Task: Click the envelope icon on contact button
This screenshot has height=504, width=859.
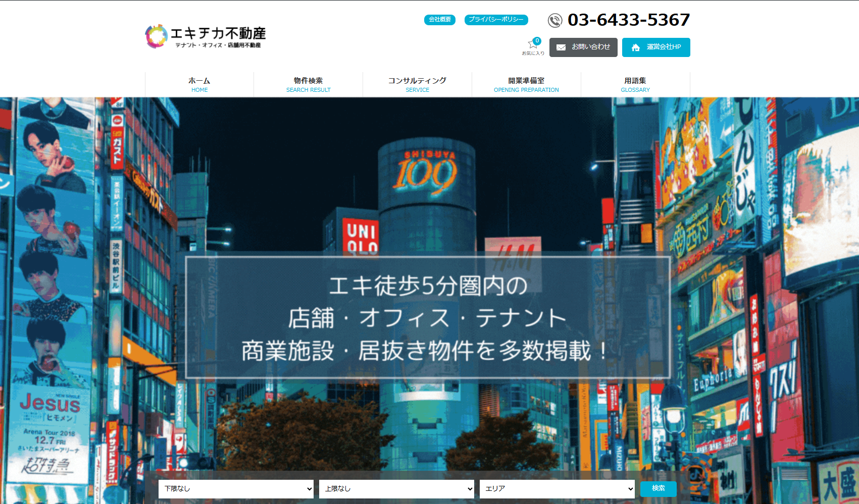Action: [x=561, y=47]
